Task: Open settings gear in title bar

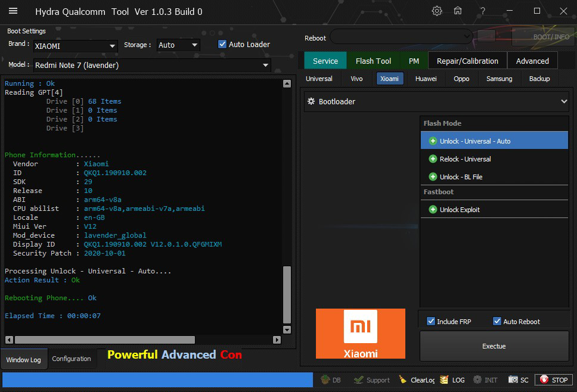Action: pos(437,11)
